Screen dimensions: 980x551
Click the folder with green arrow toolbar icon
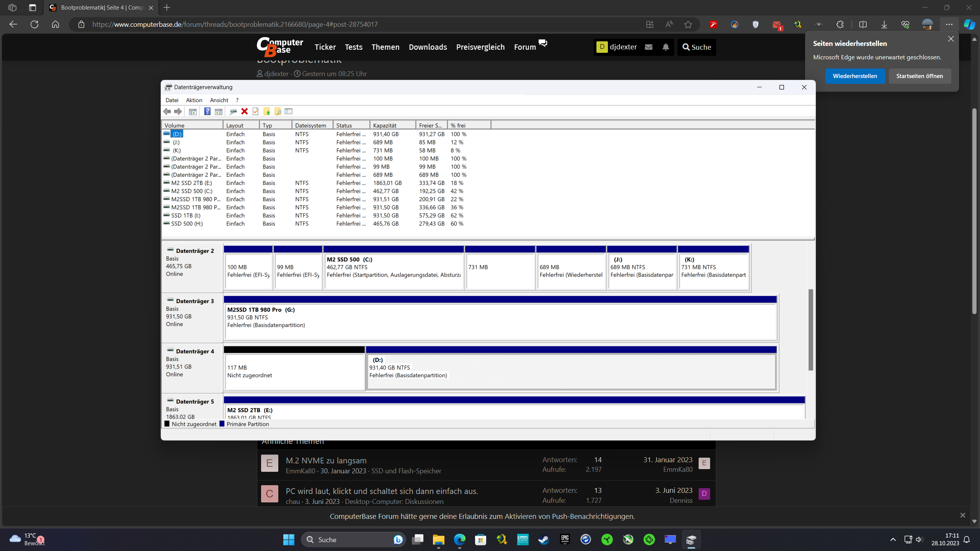click(x=267, y=111)
